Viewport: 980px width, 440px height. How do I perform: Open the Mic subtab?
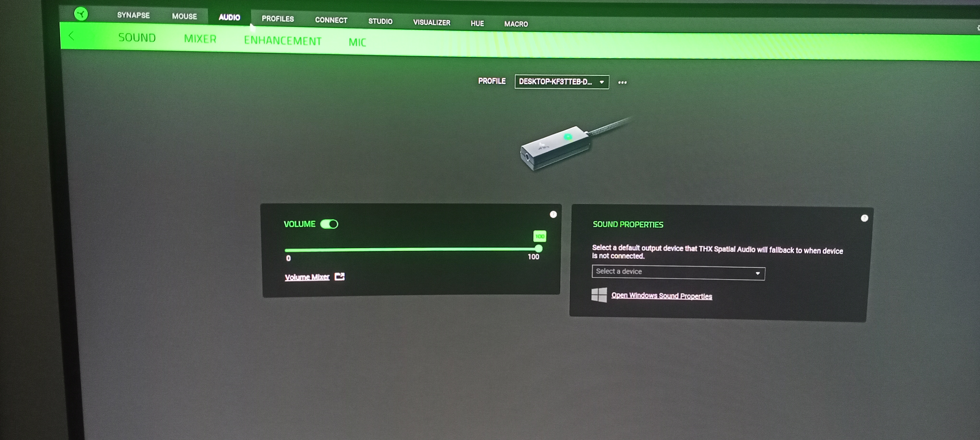pos(357,42)
